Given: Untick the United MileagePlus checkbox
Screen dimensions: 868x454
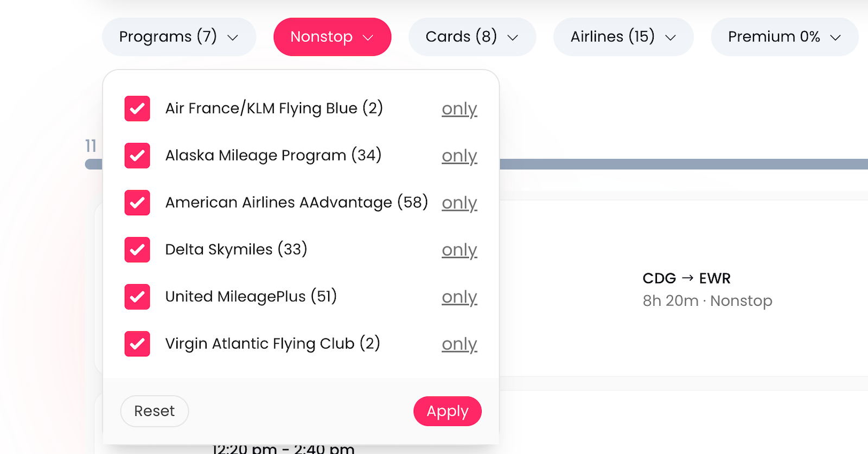Looking at the screenshot, I should click(137, 297).
